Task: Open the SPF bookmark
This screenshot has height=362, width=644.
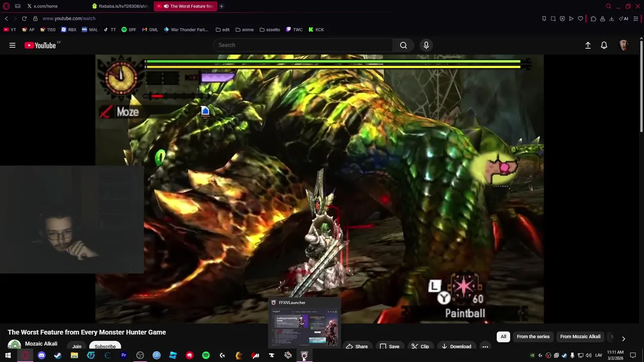Action: click(x=129, y=30)
